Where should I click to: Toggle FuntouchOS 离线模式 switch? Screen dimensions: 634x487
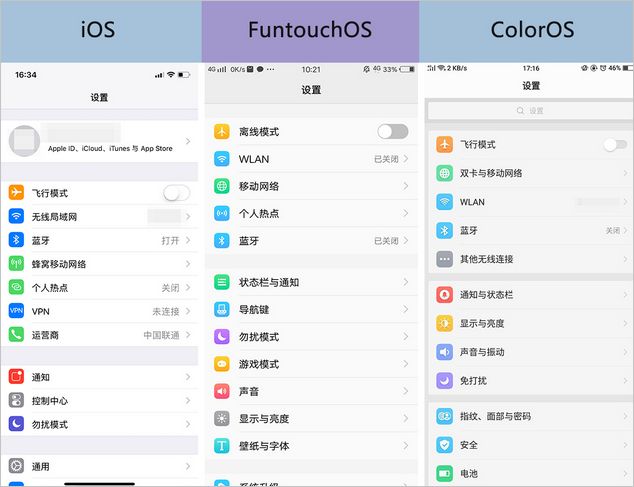pos(393,131)
